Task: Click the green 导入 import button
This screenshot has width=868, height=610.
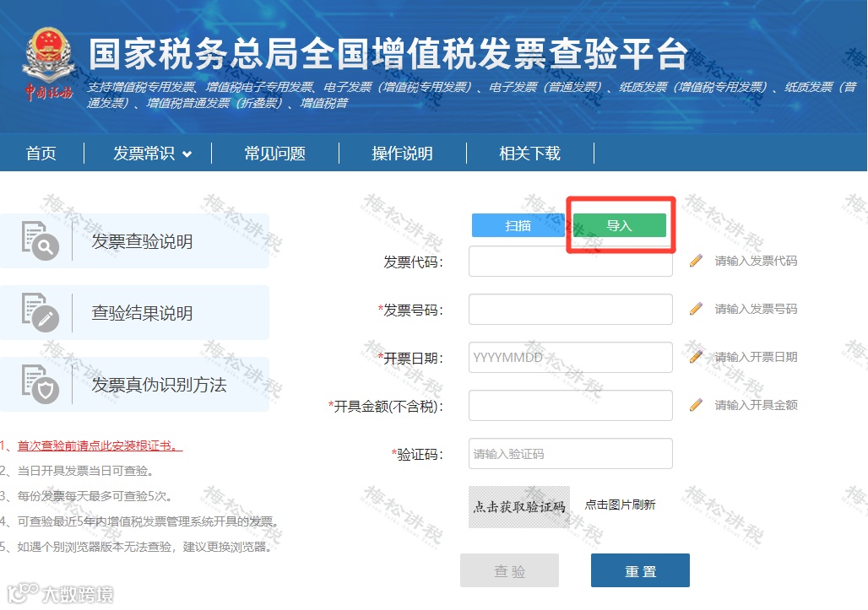Action: (x=620, y=225)
